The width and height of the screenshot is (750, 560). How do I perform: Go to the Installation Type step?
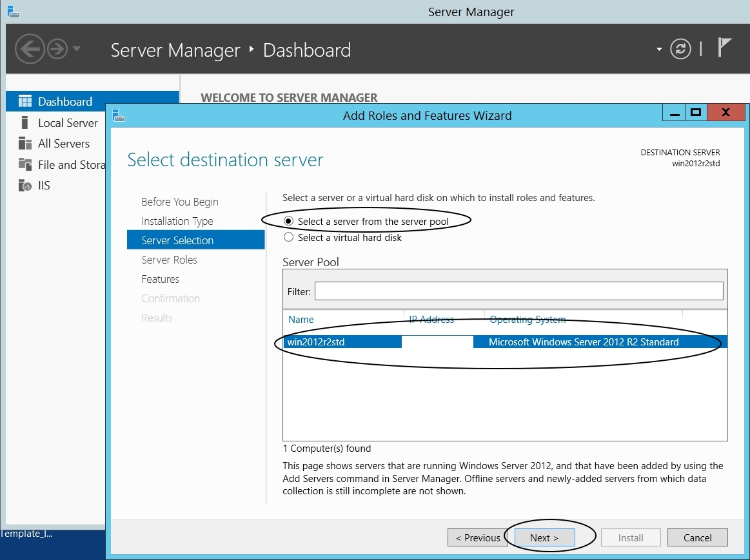pyautogui.click(x=177, y=221)
